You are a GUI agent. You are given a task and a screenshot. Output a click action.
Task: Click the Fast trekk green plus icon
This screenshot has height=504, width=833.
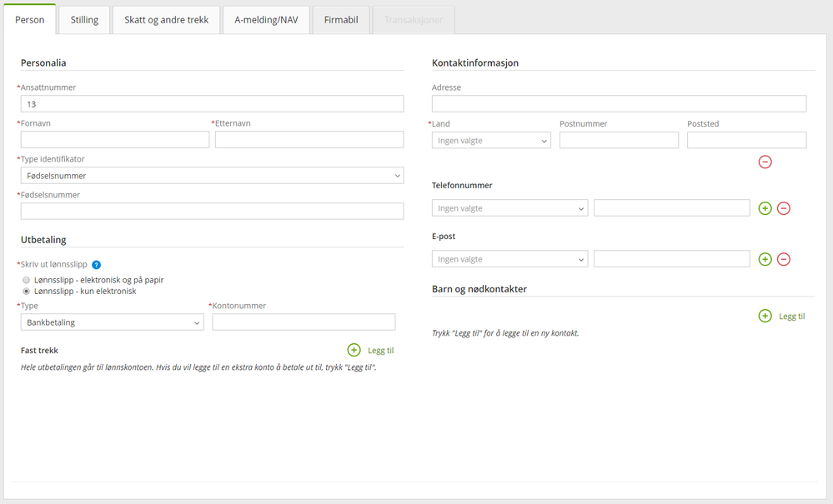tap(354, 350)
